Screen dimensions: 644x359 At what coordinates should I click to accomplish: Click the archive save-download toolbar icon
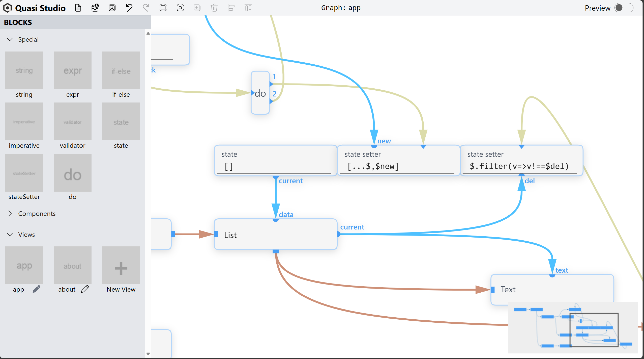[x=95, y=8]
